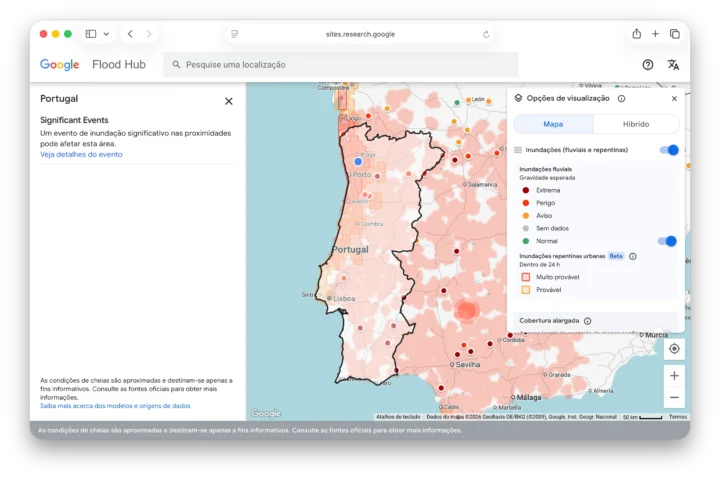The height and width of the screenshot is (479, 720).
Task: Click info icon beside Cobertura alargada
Action: tap(587, 321)
